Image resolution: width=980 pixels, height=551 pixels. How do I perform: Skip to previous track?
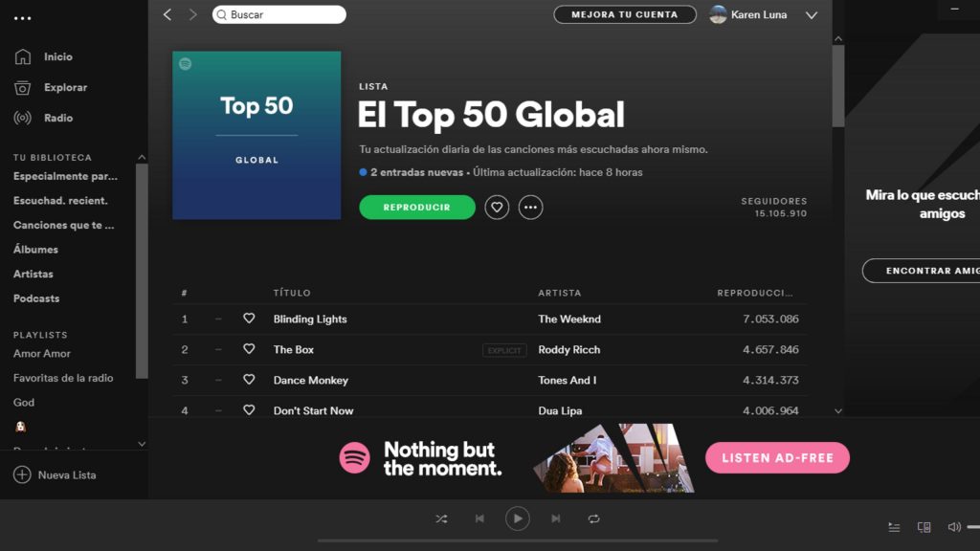479,518
